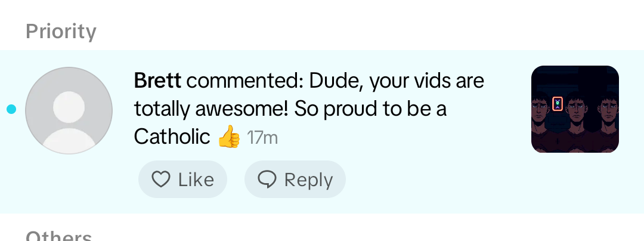644x241 pixels.
Task: Click the 17m timestamp
Action: (262, 138)
